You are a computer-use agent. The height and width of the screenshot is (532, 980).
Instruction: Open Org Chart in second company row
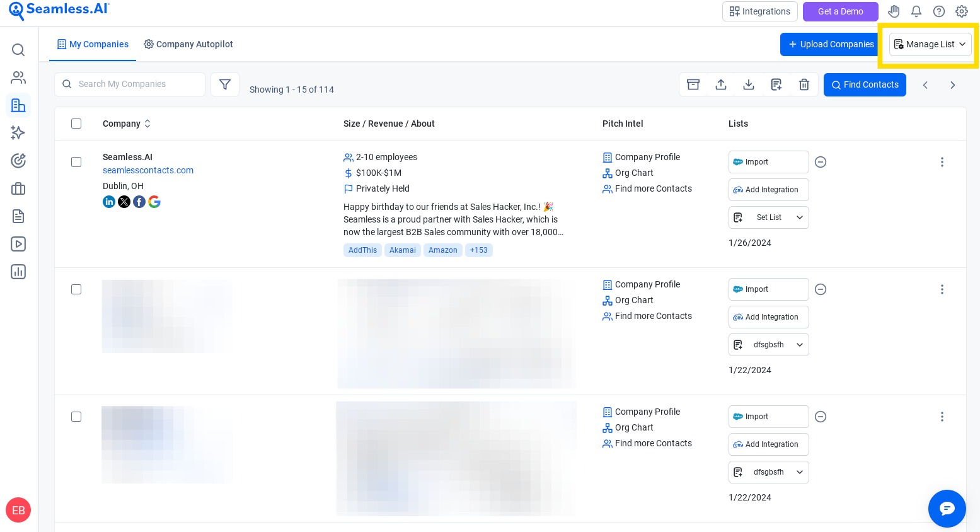tap(628, 300)
